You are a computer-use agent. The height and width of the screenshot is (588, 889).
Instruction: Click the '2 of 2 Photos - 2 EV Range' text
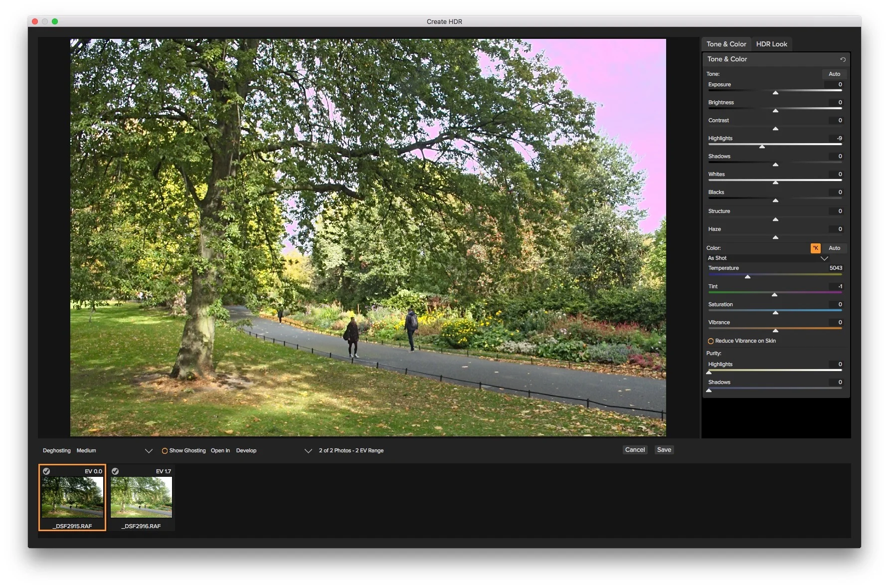[351, 450]
